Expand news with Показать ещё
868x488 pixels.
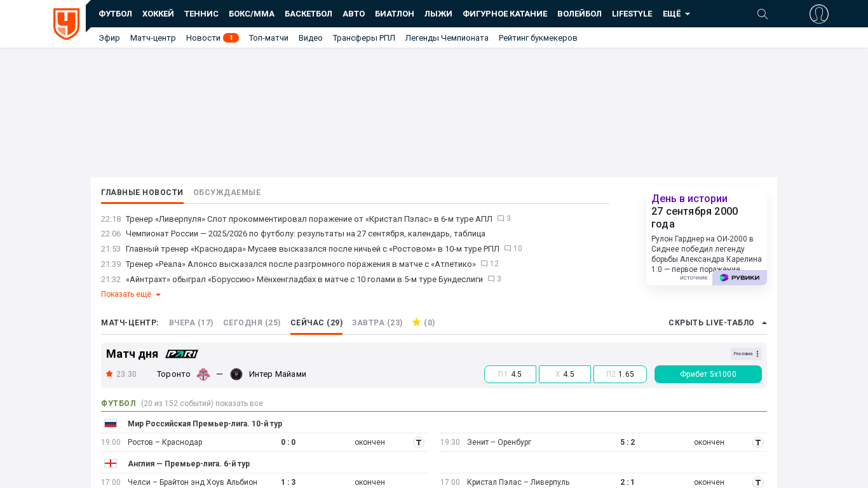pyautogui.click(x=131, y=294)
